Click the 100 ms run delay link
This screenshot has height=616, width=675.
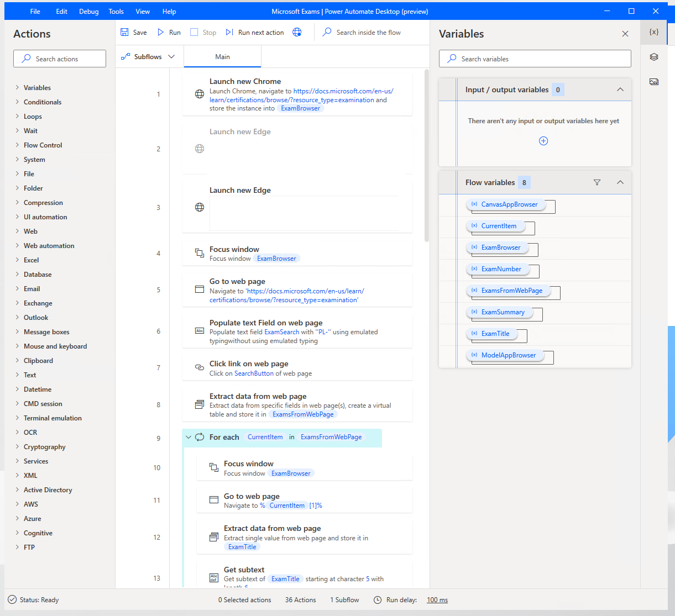[437, 600]
